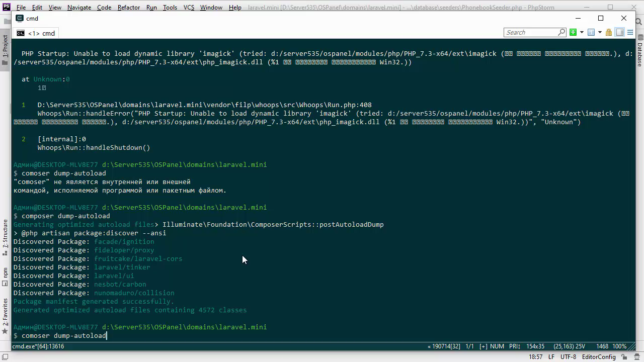Open the Run menu
Image resolution: width=644 pixels, height=362 pixels.
tap(151, 8)
